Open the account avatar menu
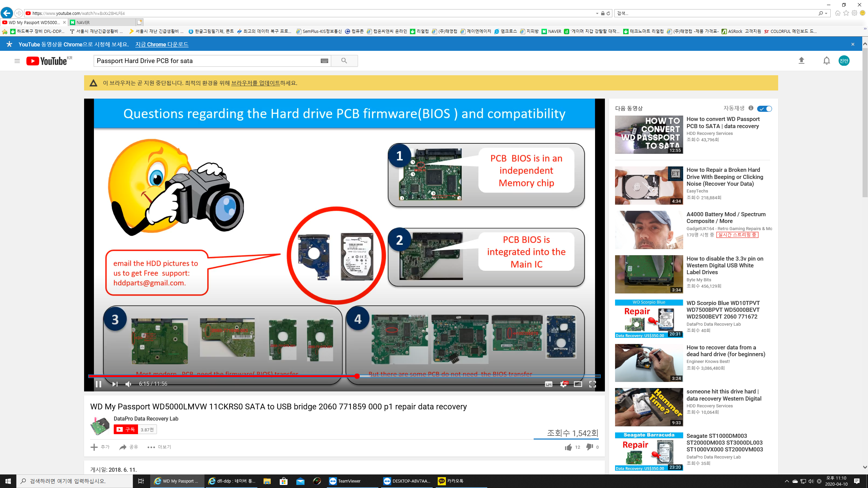The width and height of the screenshot is (868, 488). click(x=844, y=61)
